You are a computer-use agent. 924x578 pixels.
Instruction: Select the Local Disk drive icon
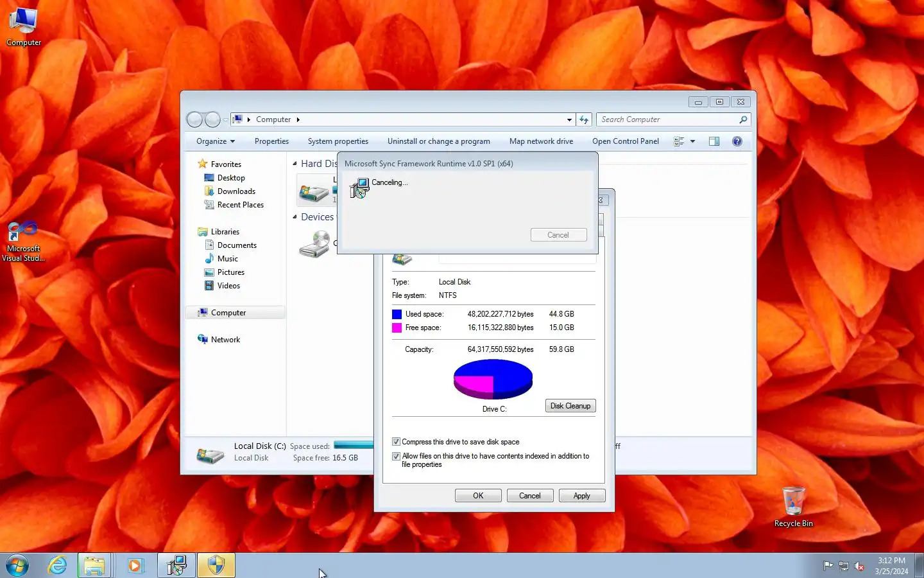tap(314, 191)
